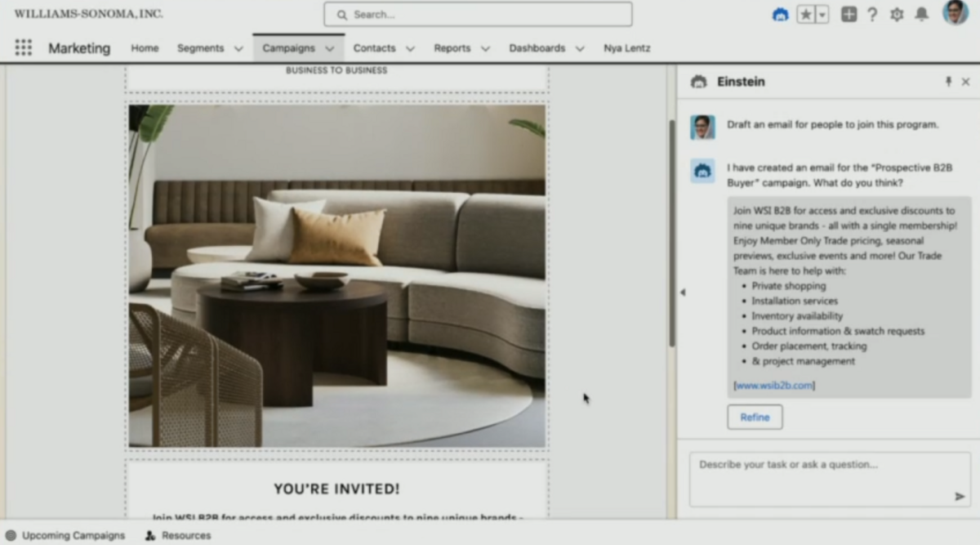Expand the Contacts tab dropdown chevron
Screen dimensions: 980x545
(x=410, y=49)
